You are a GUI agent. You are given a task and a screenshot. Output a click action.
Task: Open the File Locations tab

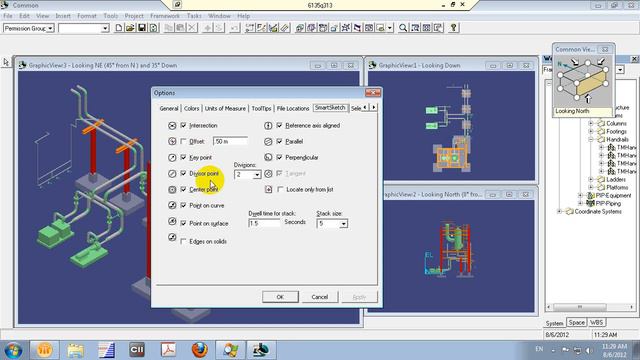293,109
